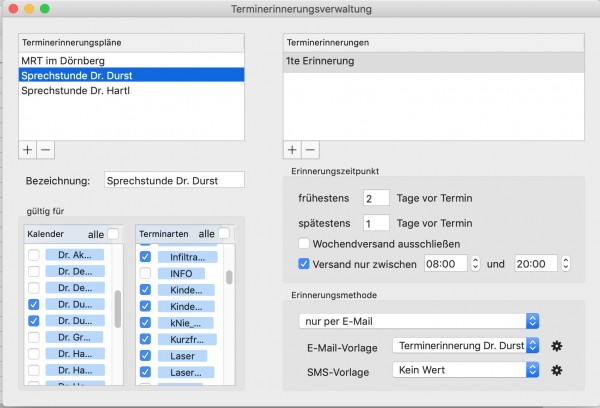Click the stepper arrows for 08:00 time
This screenshot has width=600, height=408.
(475, 263)
